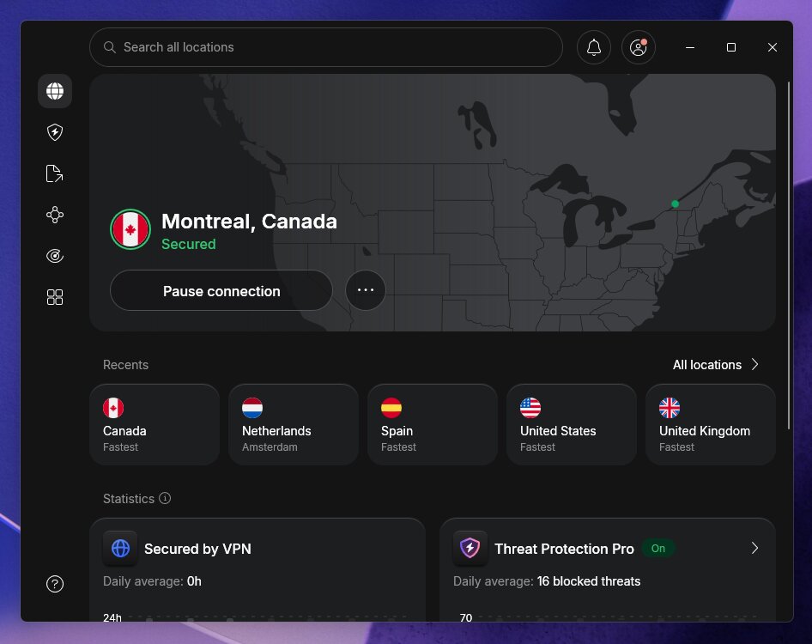Viewport: 812px width, 644px height.
Task: Click the Threat Protection Pro title
Action: pyautogui.click(x=564, y=549)
